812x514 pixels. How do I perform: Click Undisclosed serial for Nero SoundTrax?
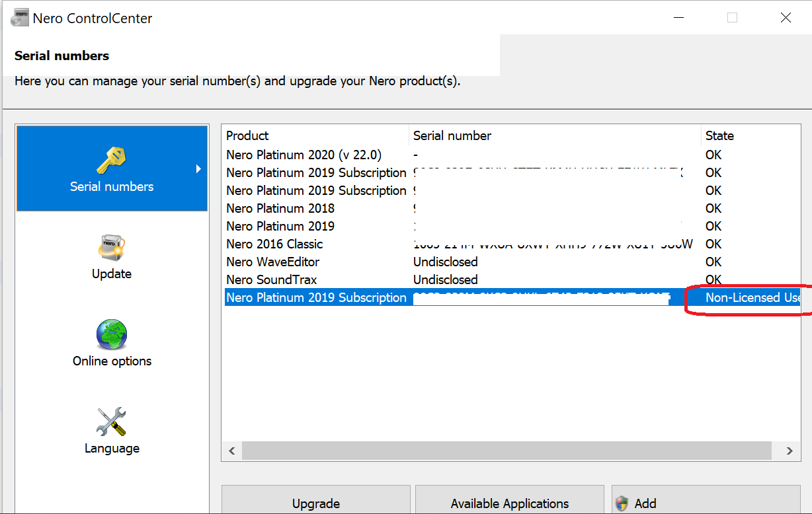pyautogui.click(x=445, y=279)
